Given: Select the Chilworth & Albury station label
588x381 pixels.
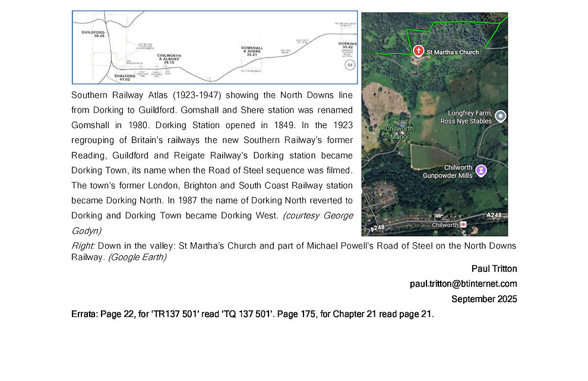Looking at the screenshot, I should coord(169,58).
